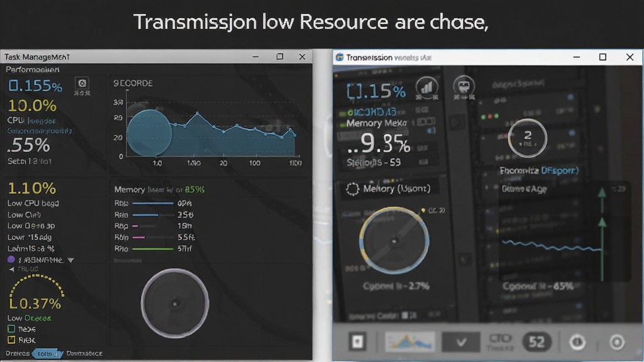Maximize the Task Manager window
This screenshot has height=362, width=644.
[x=280, y=57]
